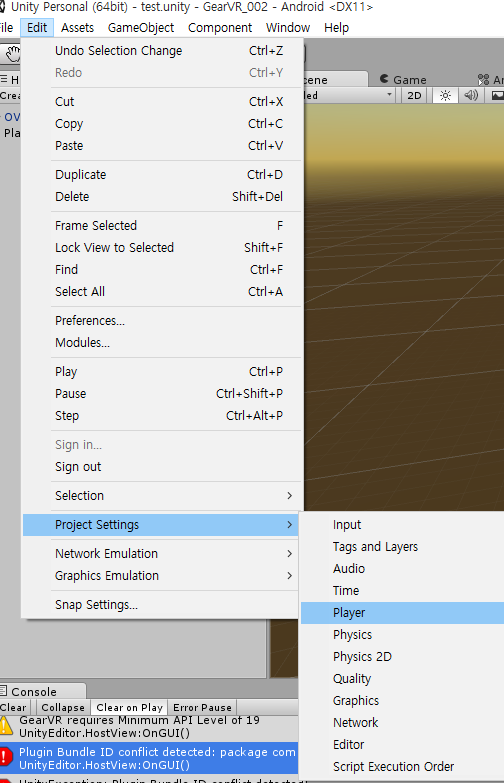Screen dimensions: 504x783
Task: Choose Select All
Action: point(162,291)
